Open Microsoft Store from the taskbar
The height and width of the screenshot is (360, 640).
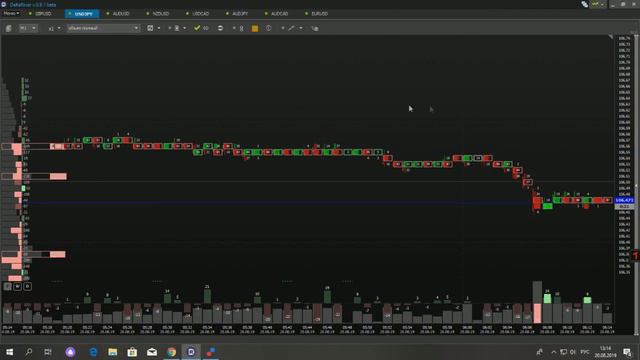pos(132,352)
